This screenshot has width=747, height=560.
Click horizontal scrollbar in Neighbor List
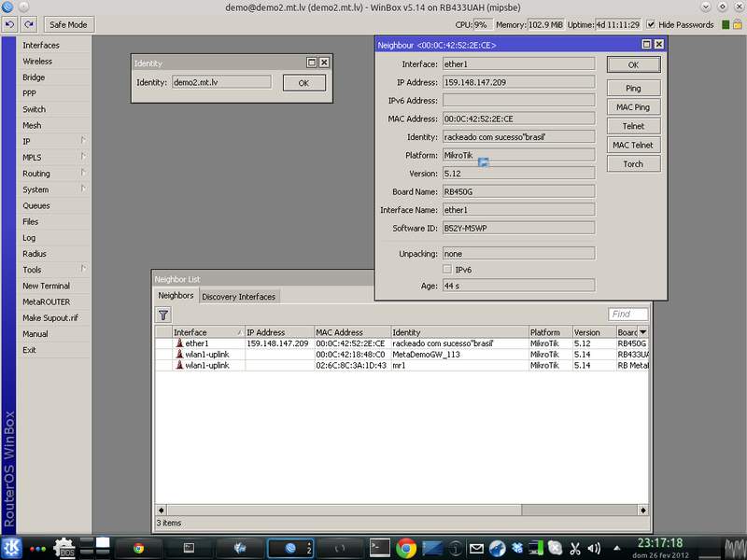click(344, 510)
